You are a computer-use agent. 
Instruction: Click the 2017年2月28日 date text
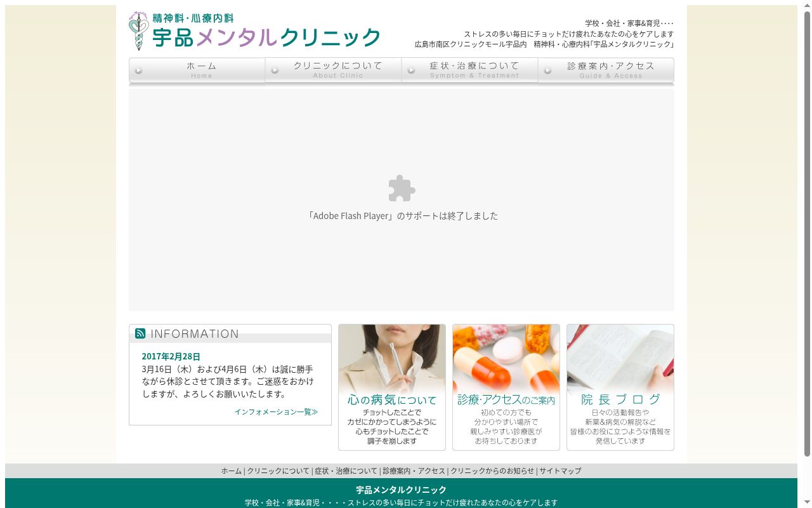tap(171, 357)
